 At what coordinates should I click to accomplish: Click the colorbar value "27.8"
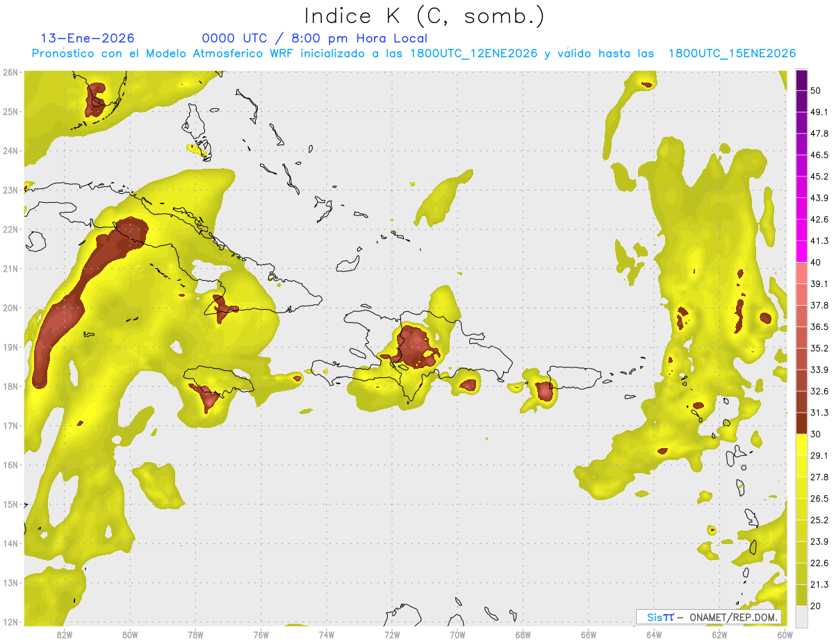pos(819,477)
